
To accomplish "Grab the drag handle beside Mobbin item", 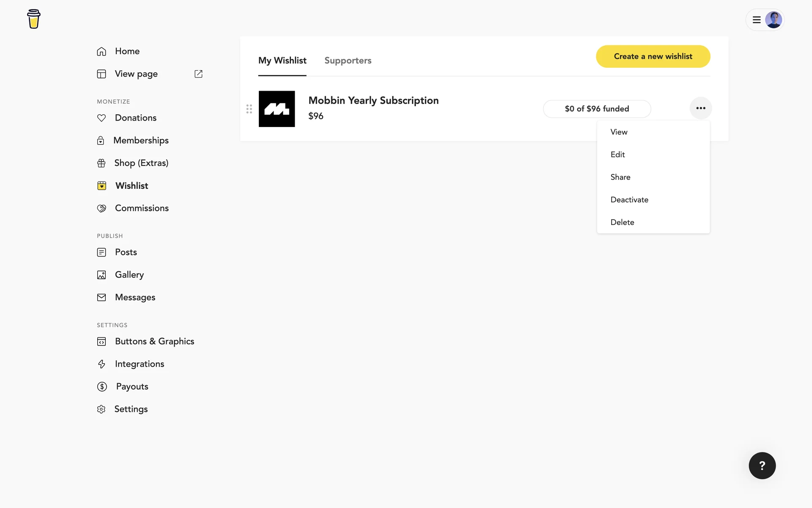I will click(249, 109).
